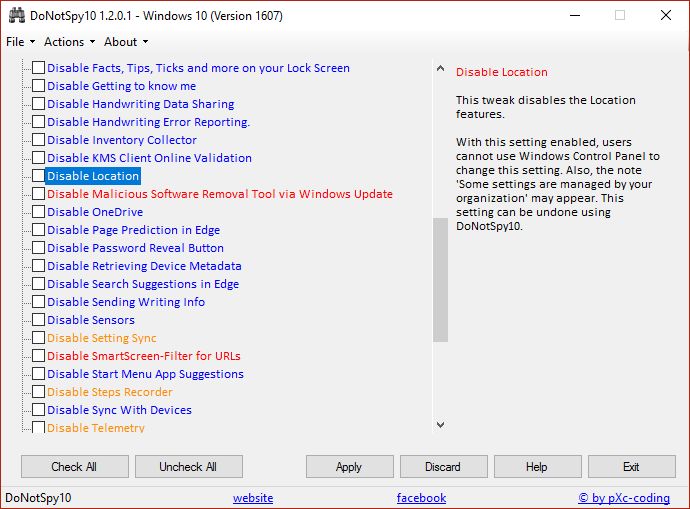690x509 pixels.
Task: Tick the Disable OneDrive checkbox
Action: point(38,212)
